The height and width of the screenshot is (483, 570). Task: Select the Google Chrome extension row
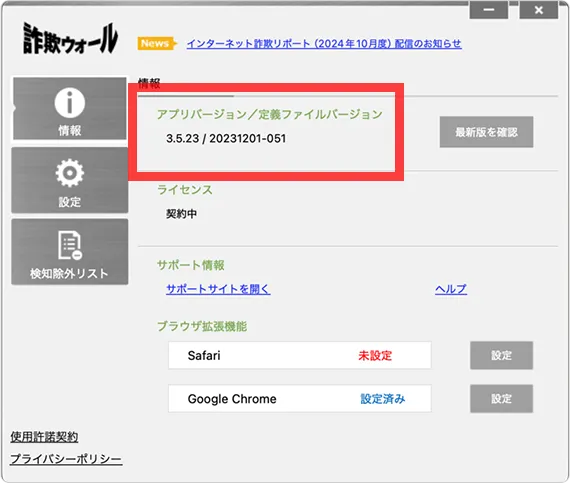click(x=300, y=398)
